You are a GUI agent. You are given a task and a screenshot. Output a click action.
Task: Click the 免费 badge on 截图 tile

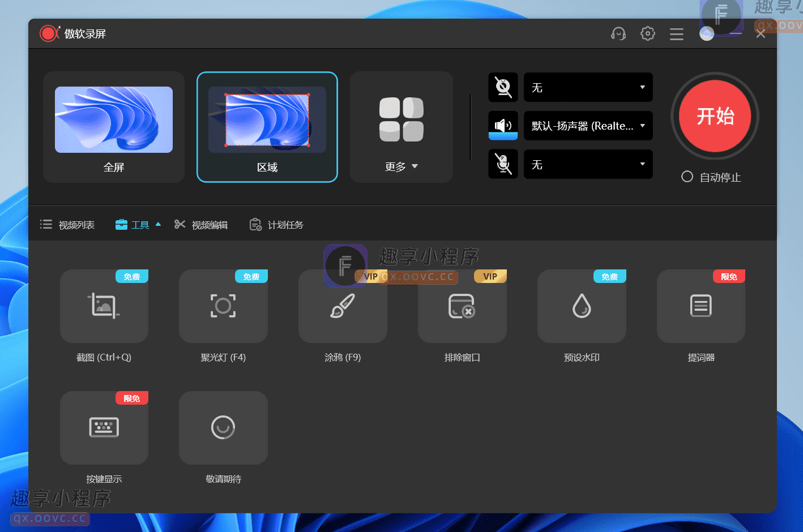click(x=132, y=276)
